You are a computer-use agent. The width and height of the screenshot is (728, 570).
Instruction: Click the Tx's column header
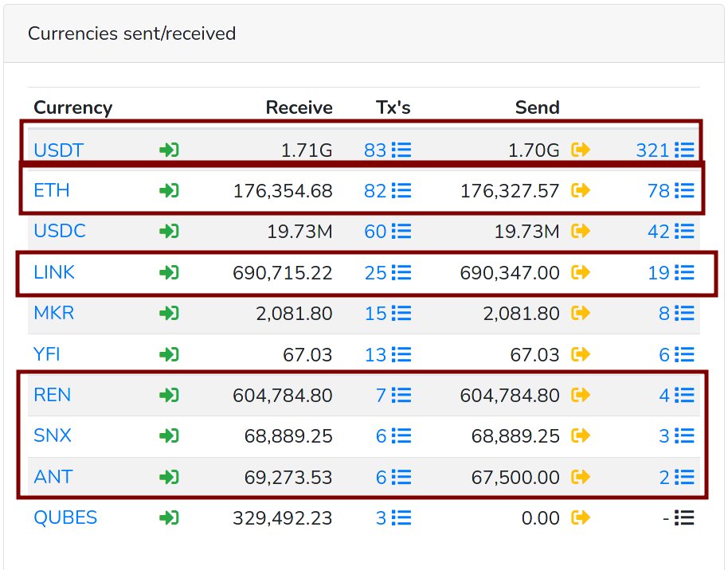[393, 107]
